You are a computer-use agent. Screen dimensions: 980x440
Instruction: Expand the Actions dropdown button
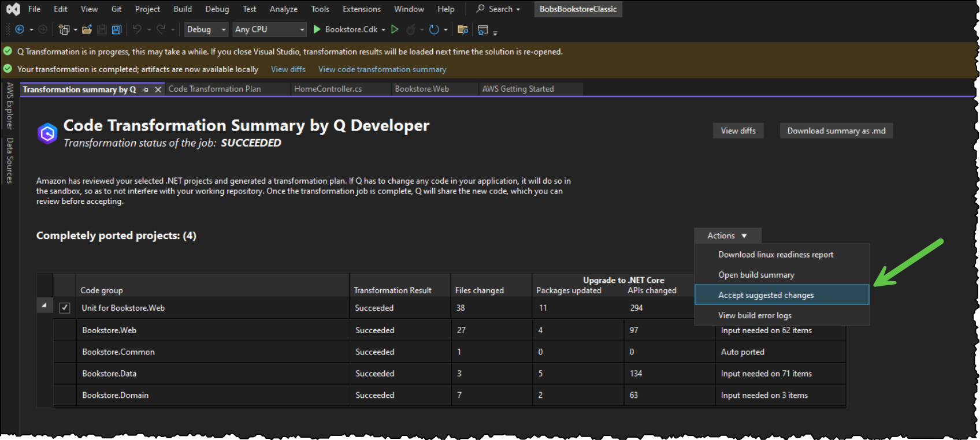(x=727, y=236)
